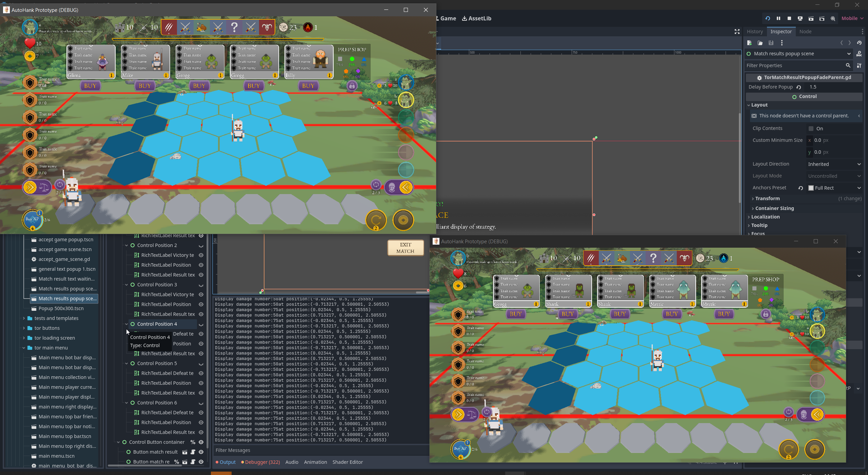Toggle visibility icon for Control Position 4
Screen dimensions: 868x475
201,324
